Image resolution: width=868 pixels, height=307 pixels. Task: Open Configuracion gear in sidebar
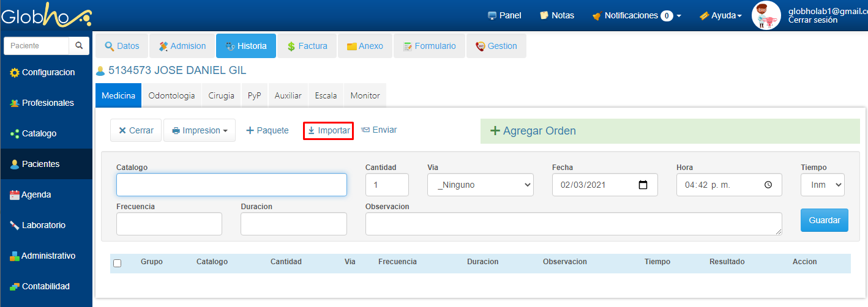pyautogui.click(x=15, y=73)
